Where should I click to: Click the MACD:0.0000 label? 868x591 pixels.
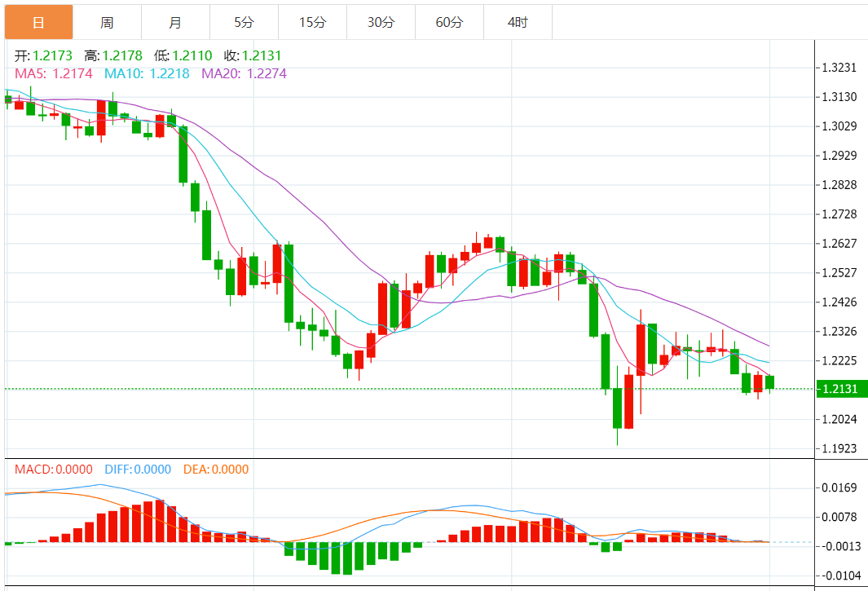click(54, 470)
